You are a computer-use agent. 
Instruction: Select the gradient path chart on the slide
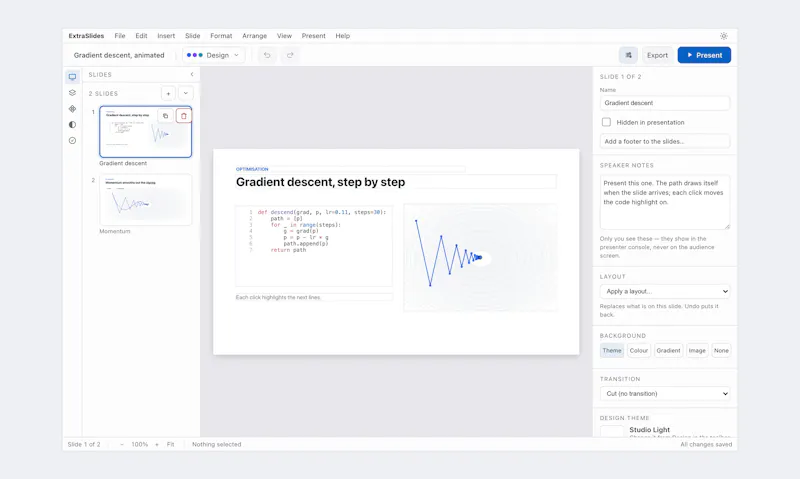480,258
